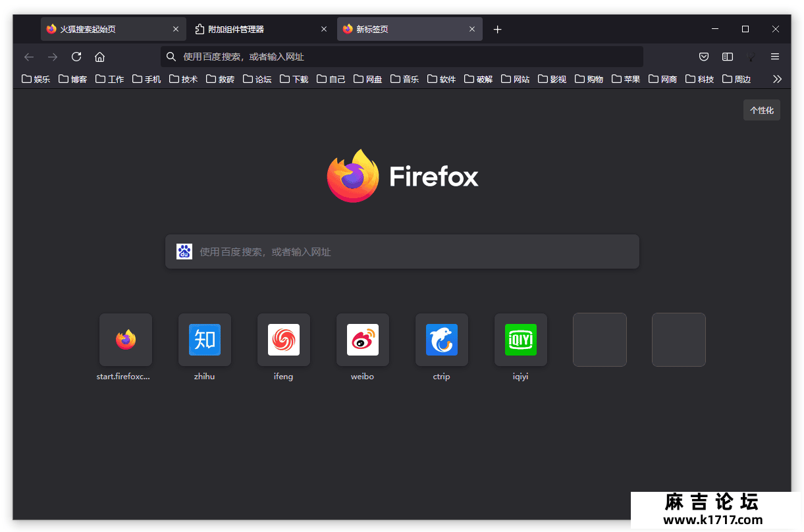Screen dimensions: 804x532
Task: Open the 工作 bookmark folder
Action: click(x=109, y=79)
